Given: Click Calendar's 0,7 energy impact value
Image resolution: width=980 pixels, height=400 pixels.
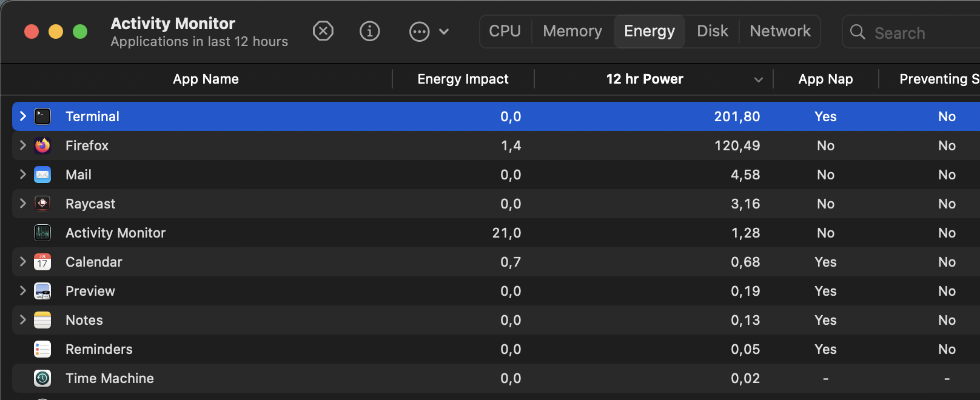Looking at the screenshot, I should click(x=511, y=262).
